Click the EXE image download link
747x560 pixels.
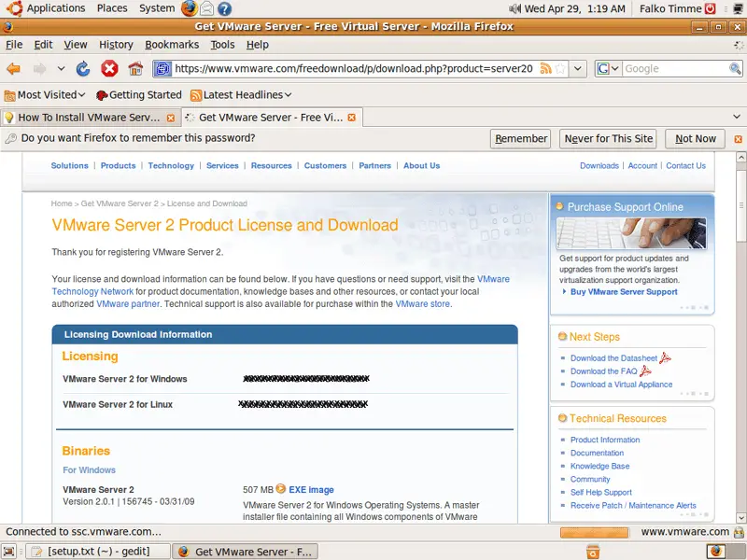[311, 489]
